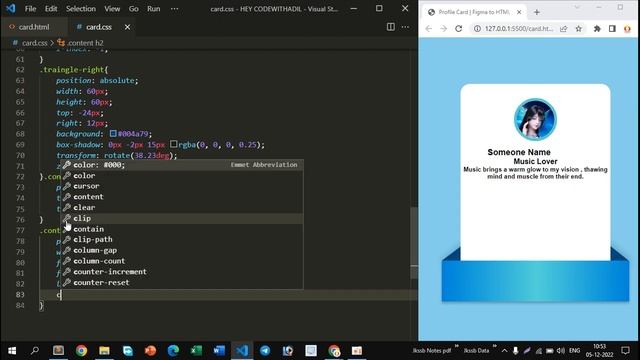Viewport: 640px width, 360px height.
Task: Open the volume control in tray
Action: (x=561, y=351)
